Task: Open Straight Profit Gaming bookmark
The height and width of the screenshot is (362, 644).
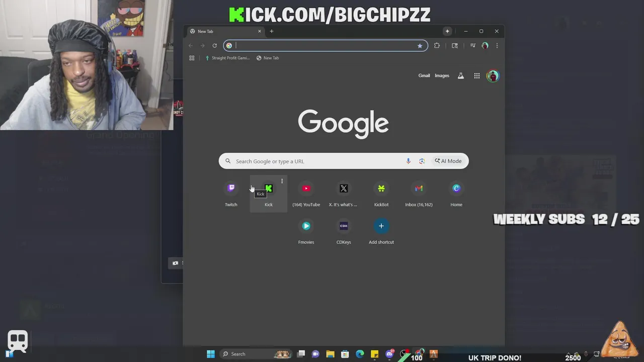Action: [x=227, y=58]
